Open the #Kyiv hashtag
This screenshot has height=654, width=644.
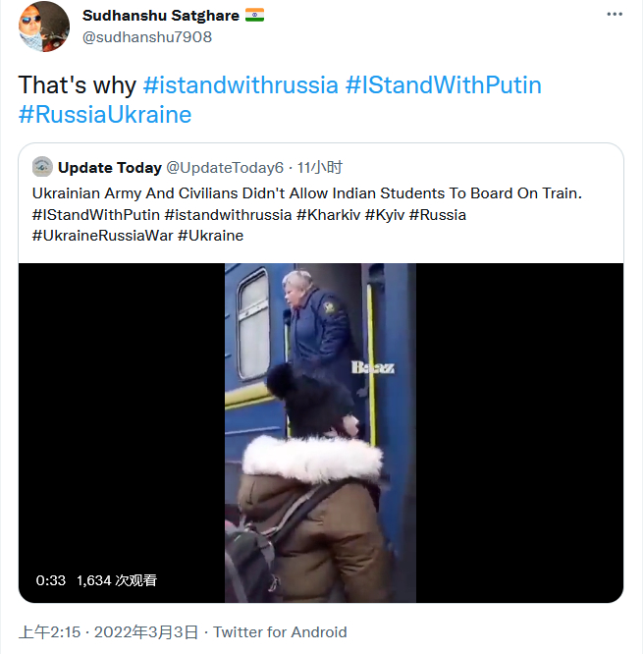pyautogui.click(x=385, y=214)
